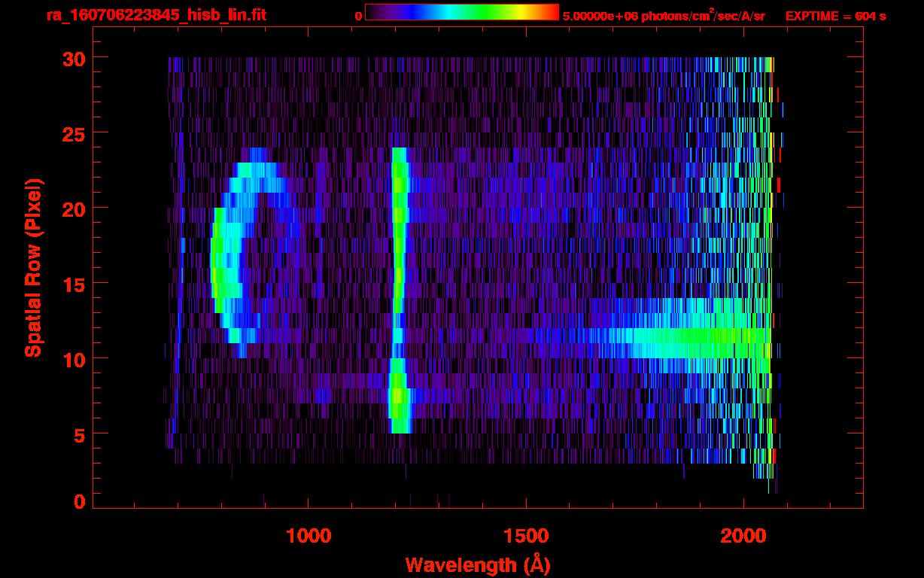Click the x-axis tick label 2000
Screen dimensions: 924x578
743,536
